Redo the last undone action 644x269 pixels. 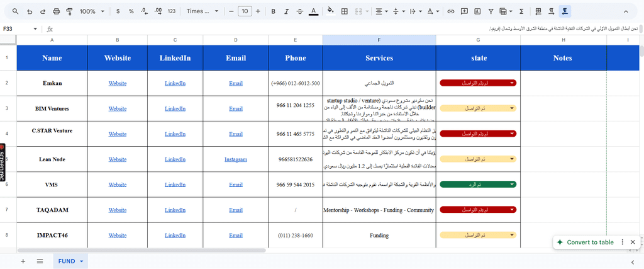[43, 11]
